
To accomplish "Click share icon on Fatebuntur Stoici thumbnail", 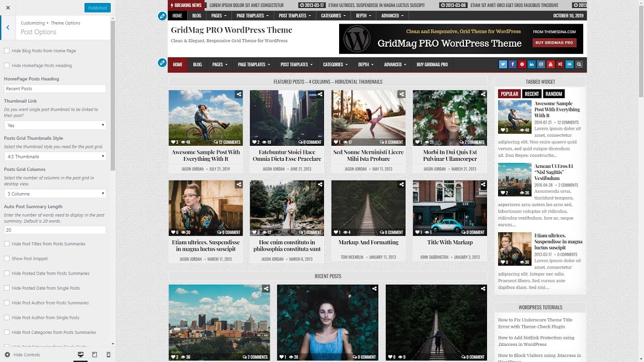I will click(x=320, y=94).
